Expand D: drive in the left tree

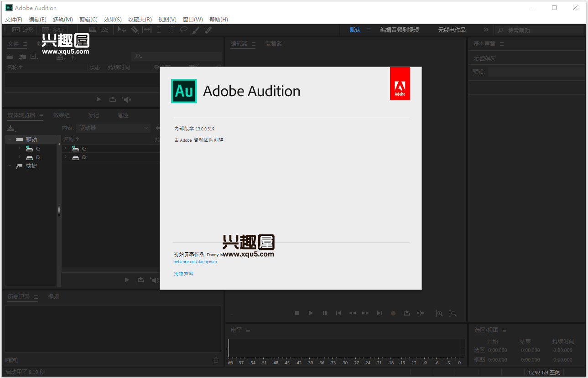19,157
